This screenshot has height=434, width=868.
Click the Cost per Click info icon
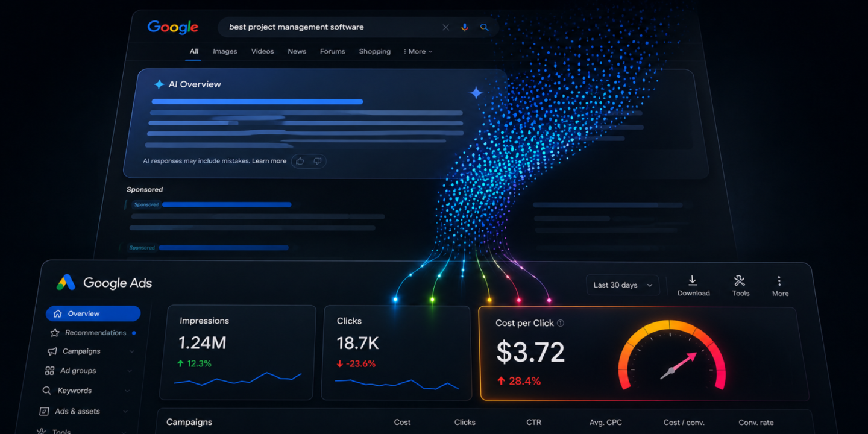tap(561, 323)
